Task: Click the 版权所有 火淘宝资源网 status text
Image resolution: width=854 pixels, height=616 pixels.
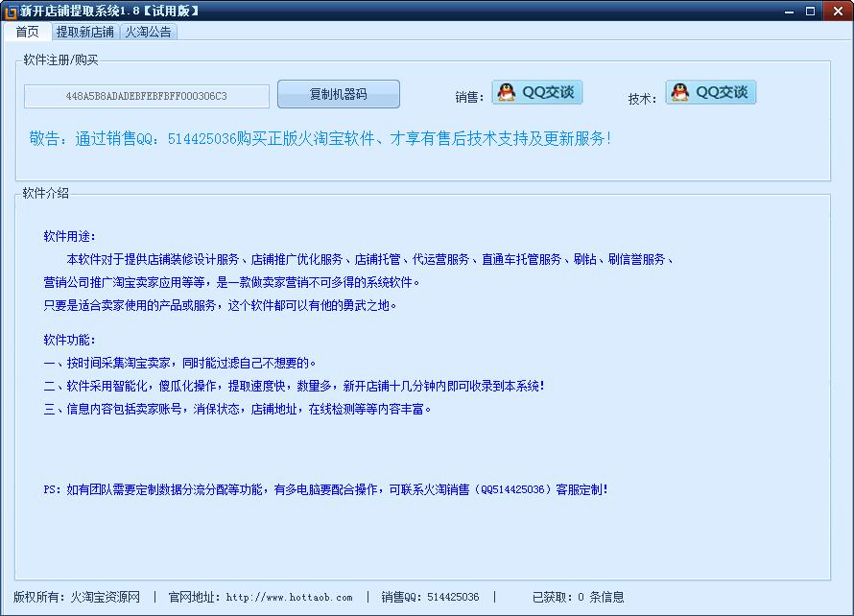Action: click(x=77, y=597)
